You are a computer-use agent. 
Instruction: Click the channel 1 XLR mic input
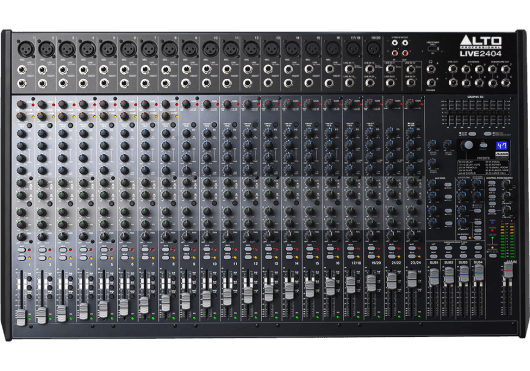[26, 49]
